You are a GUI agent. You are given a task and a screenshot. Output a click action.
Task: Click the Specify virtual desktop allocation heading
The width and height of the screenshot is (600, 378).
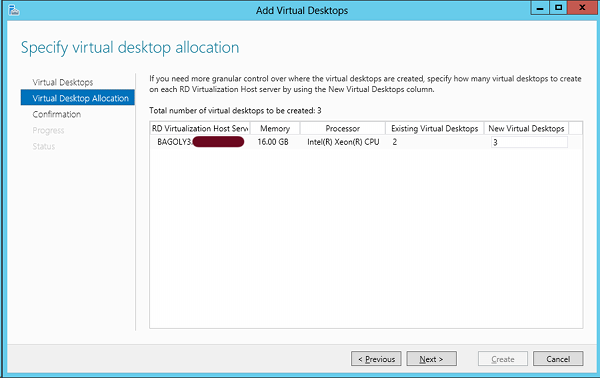[x=130, y=48]
